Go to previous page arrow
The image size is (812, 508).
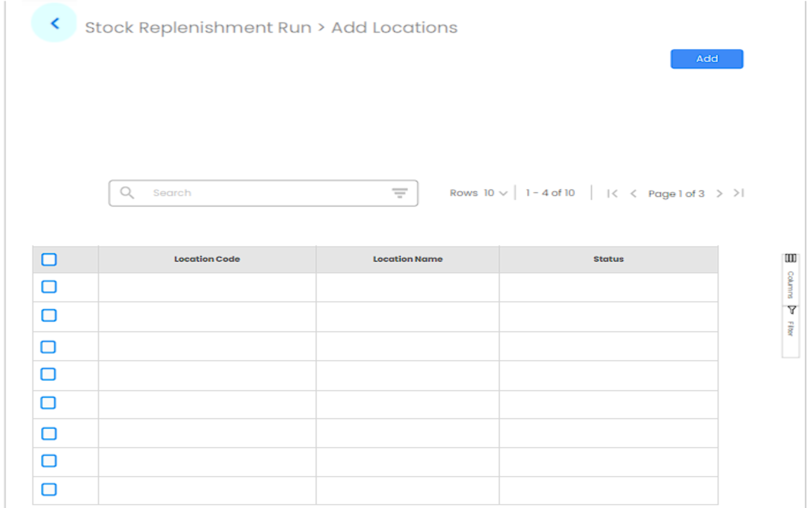pos(633,194)
